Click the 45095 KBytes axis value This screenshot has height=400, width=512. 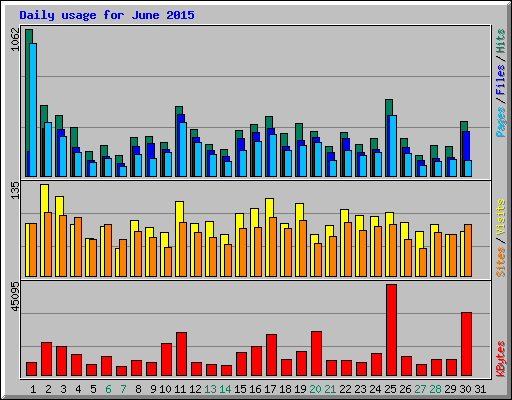pyautogui.click(x=15, y=297)
